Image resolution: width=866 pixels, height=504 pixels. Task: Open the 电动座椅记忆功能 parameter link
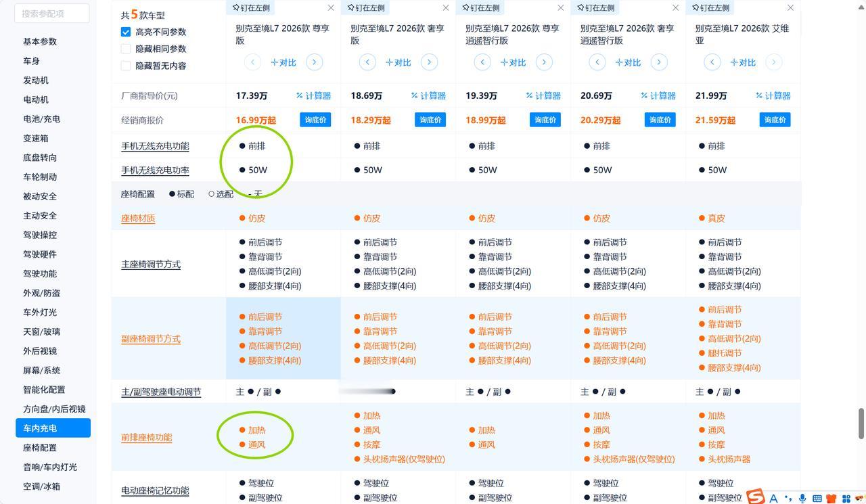tap(155, 490)
